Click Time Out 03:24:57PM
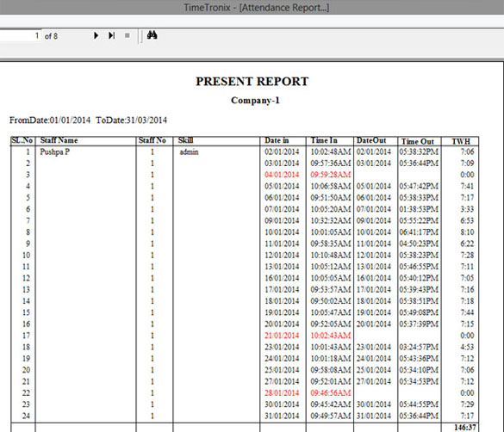Image resolution: width=504 pixels, height=432 pixels. (x=419, y=348)
